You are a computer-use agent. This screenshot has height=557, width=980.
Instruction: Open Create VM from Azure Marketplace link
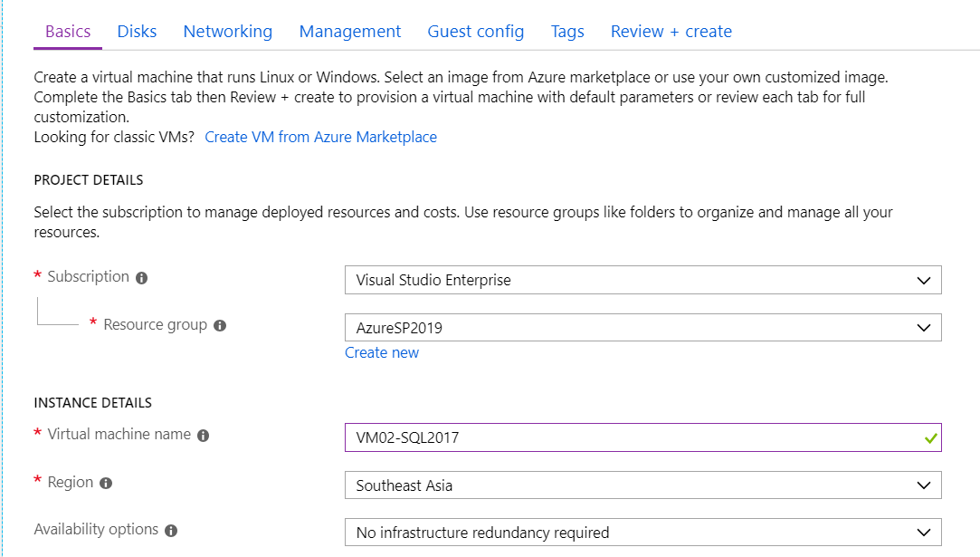coord(320,137)
